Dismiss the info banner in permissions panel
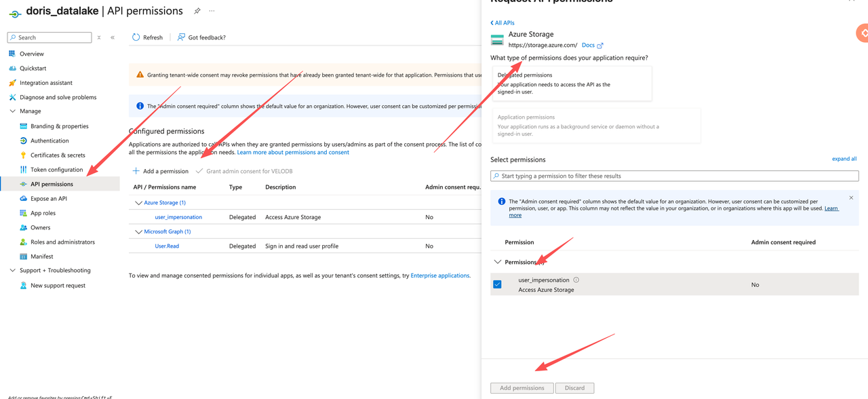The width and height of the screenshot is (868, 399). 851,198
